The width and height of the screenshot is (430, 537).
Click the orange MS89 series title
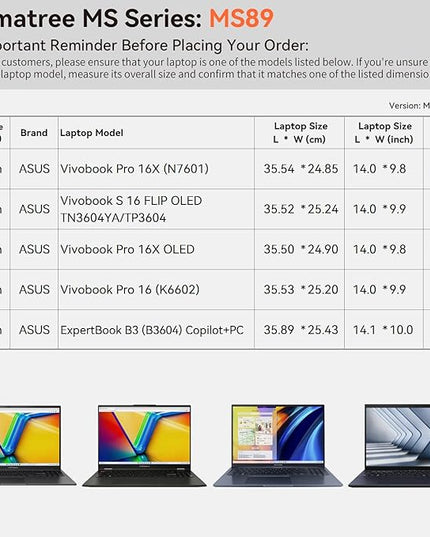click(241, 18)
